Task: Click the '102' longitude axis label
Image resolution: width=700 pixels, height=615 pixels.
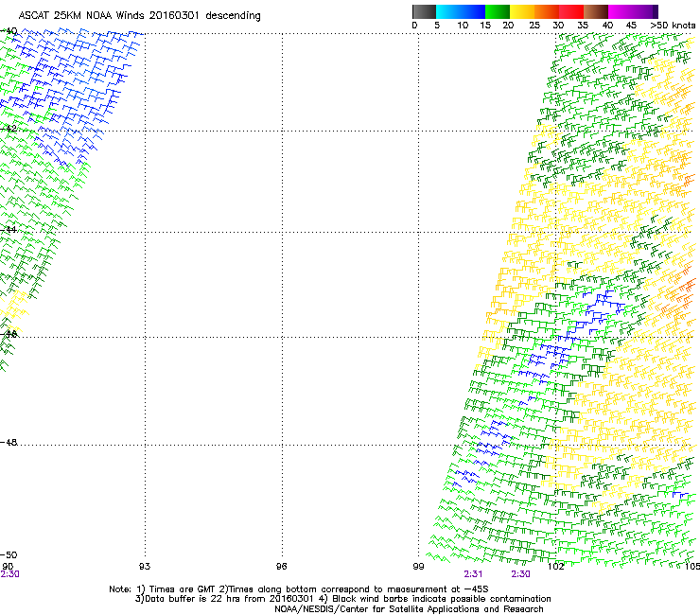Action: click(556, 567)
